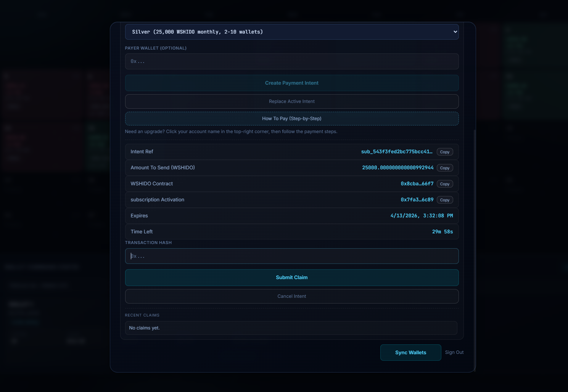This screenshot has width=568, height=392.
Task: Click the No claims yet box
Action: point(291,328)
